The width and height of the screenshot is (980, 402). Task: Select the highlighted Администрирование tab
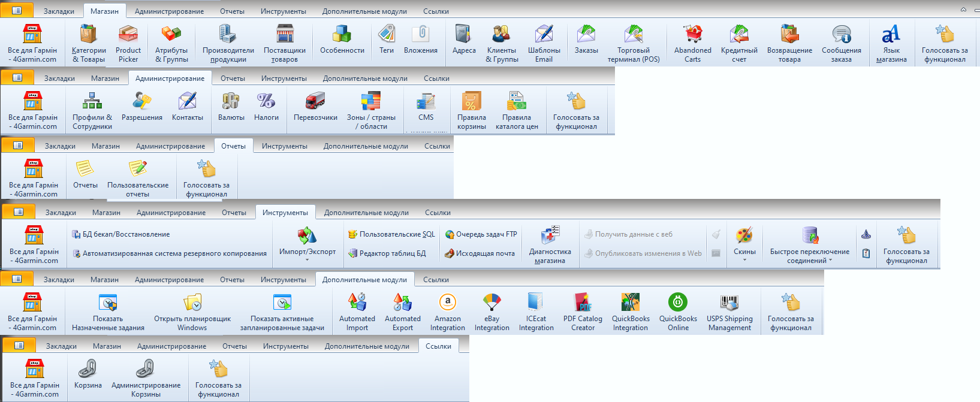coord(170,78)
